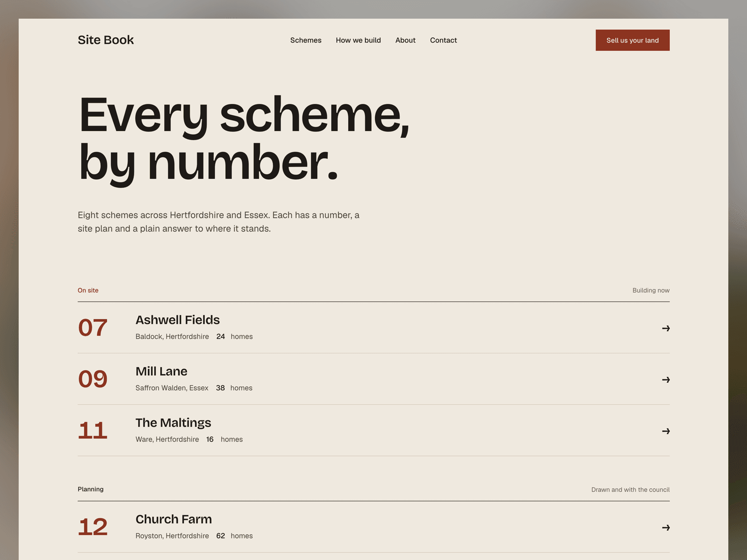Click scheme number 07

coord(93,328)
